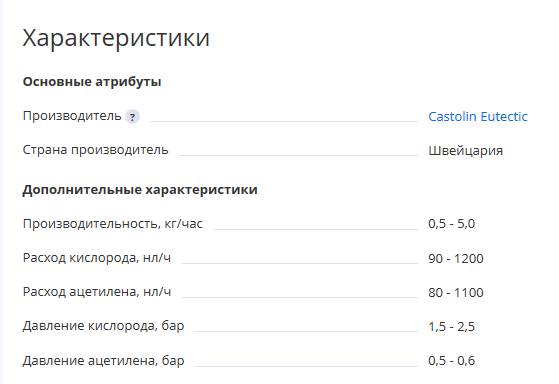The height and width of the screenshot is (384, 559).
Task: Click the Расход ацетилена, нл/ч label
Action: tap(97, 292)
